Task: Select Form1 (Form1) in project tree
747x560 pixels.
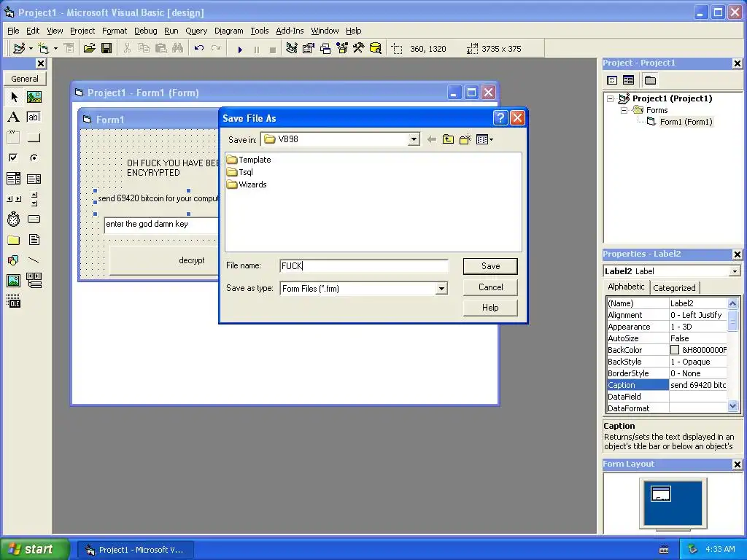Action: pos(686,122)
